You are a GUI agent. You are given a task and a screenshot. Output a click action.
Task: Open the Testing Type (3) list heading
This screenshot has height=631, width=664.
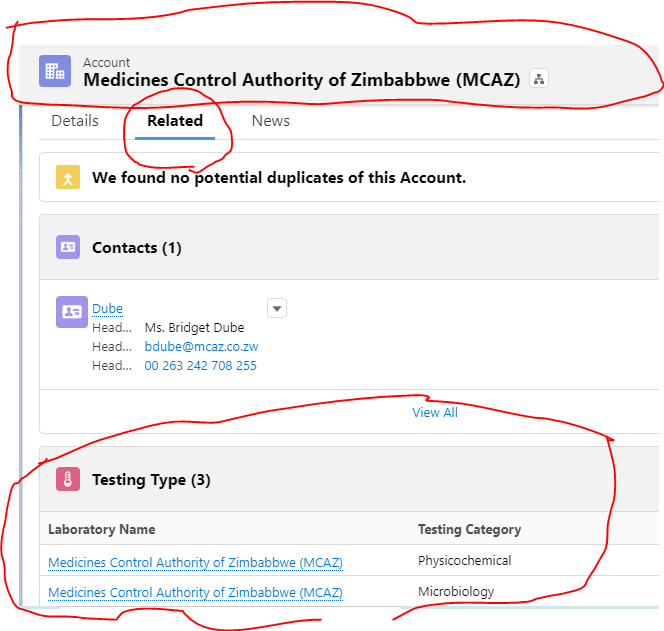151,480
